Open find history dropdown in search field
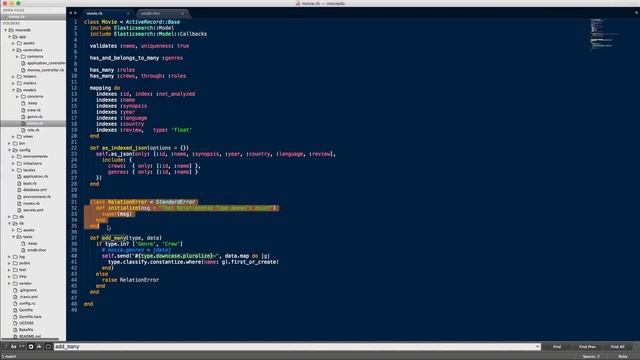This screenshot has height=360, width=640. [537, 347]
